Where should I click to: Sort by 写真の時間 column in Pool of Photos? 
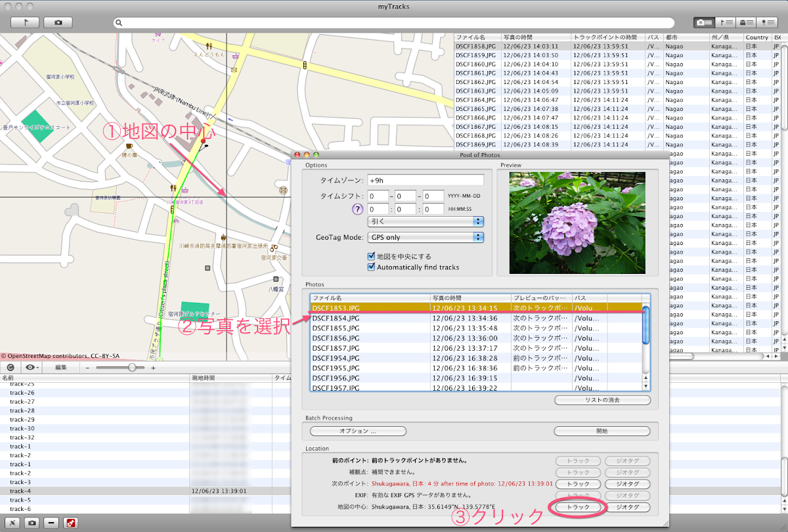tap(471, 298)
